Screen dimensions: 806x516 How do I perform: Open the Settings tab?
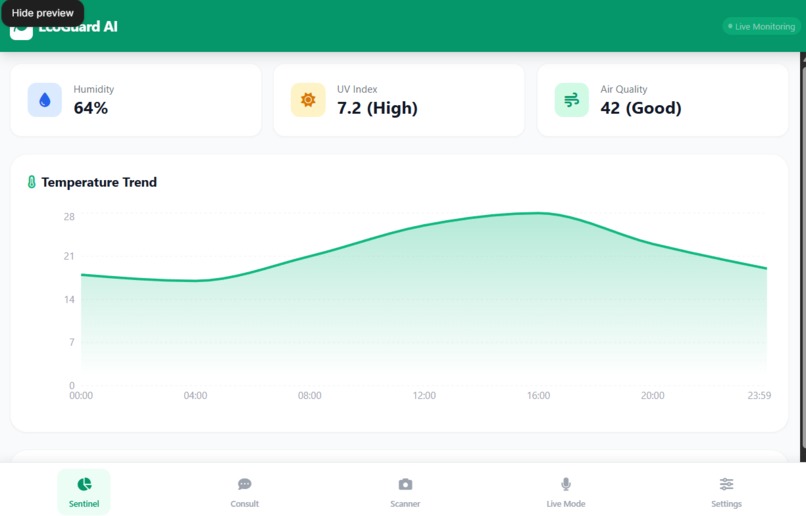pyautogui.click(x=726, y=491)
